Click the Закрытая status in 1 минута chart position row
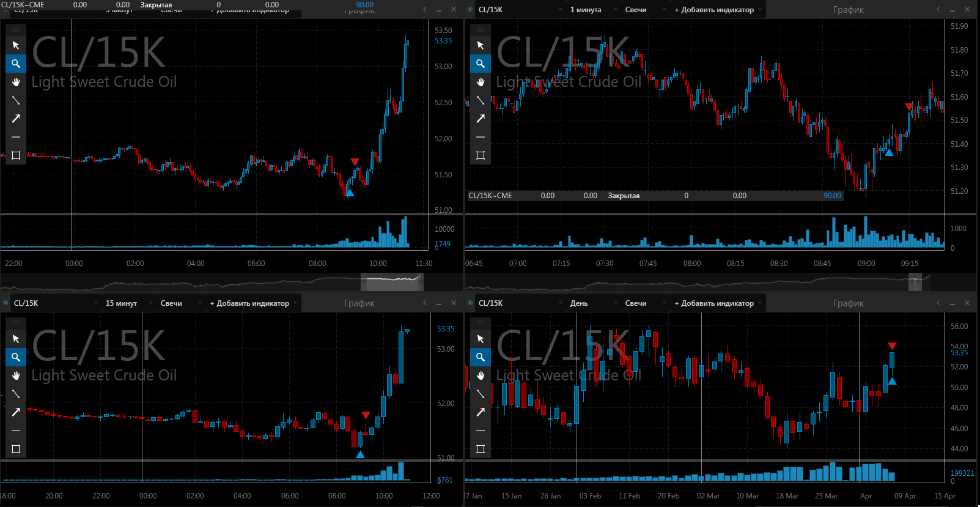Image resolution: width=980 pixels, height=507 pixels. [x=624, y=196]
